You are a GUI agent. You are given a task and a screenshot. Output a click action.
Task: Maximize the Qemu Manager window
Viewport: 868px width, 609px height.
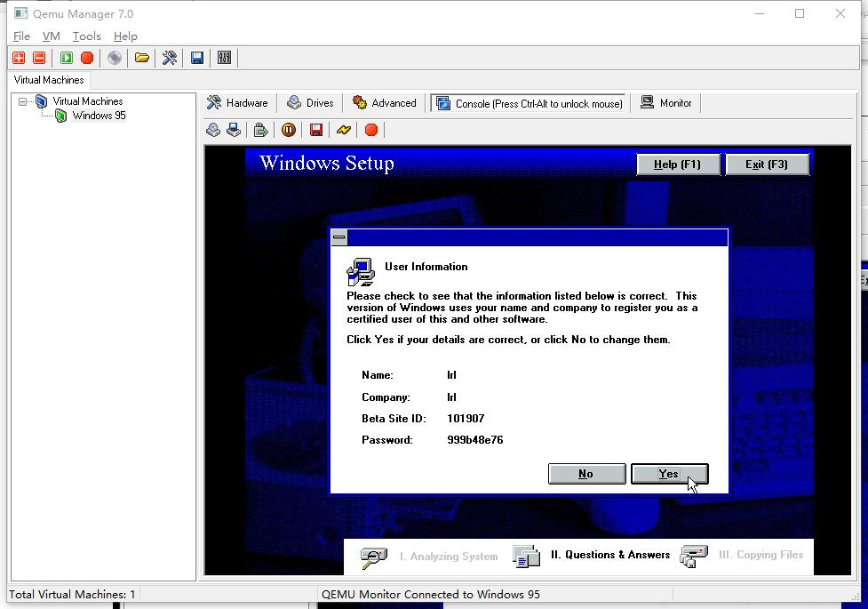click(800, 13)
